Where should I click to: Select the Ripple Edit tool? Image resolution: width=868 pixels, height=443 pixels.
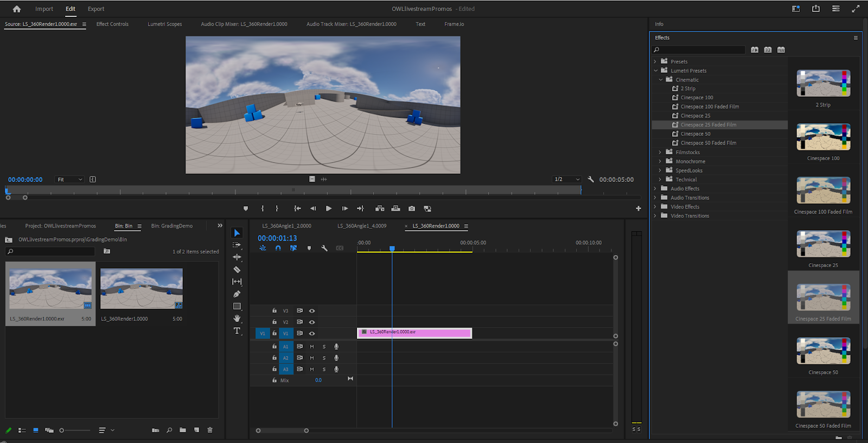[x=237, y=257]
